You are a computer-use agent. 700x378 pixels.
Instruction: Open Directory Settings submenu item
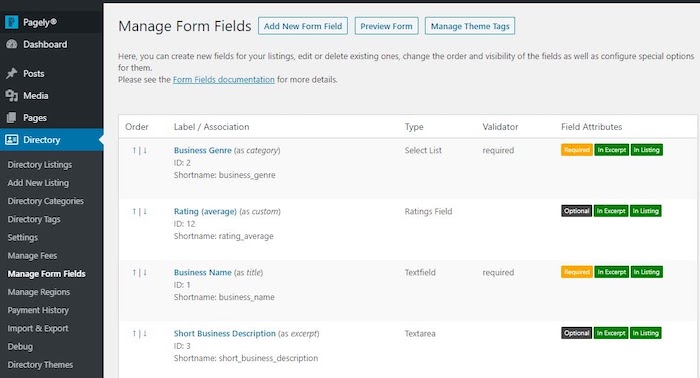click(23, 237)
